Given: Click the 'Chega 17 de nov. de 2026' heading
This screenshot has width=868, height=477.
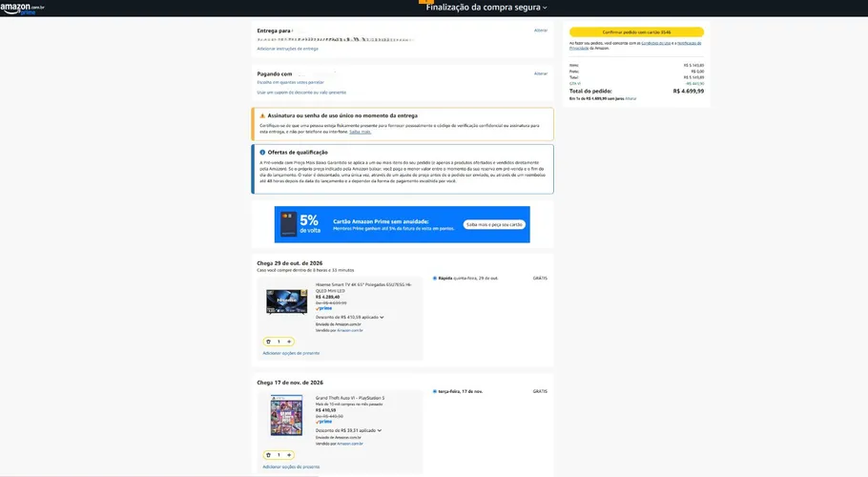Looking at the screenshot, I should pos(290,383).
